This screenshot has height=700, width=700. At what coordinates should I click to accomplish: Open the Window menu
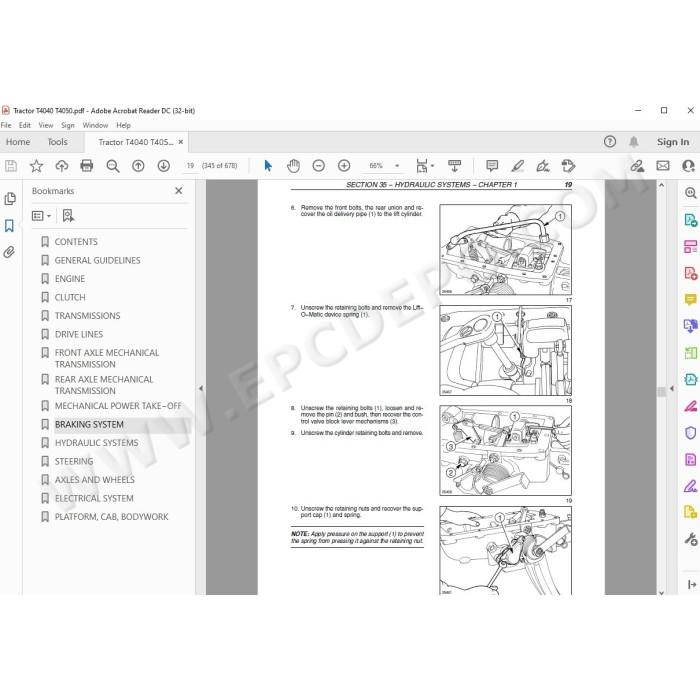(95, 125)
